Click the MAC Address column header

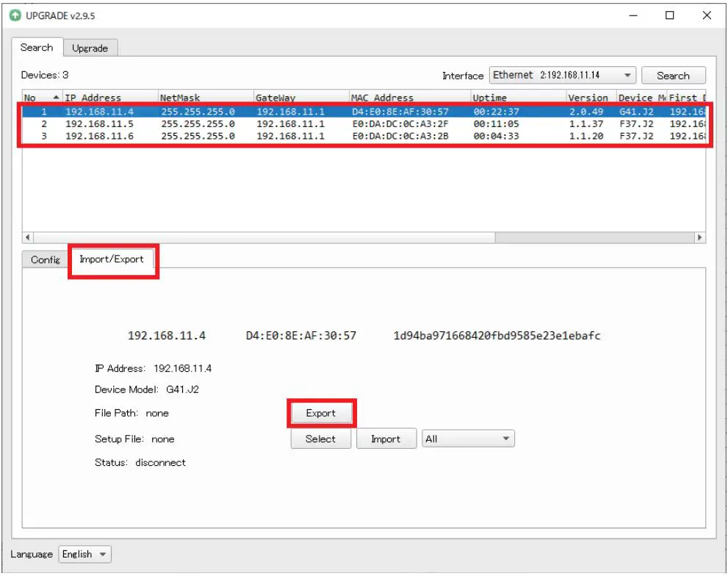[x=409, y=98]
